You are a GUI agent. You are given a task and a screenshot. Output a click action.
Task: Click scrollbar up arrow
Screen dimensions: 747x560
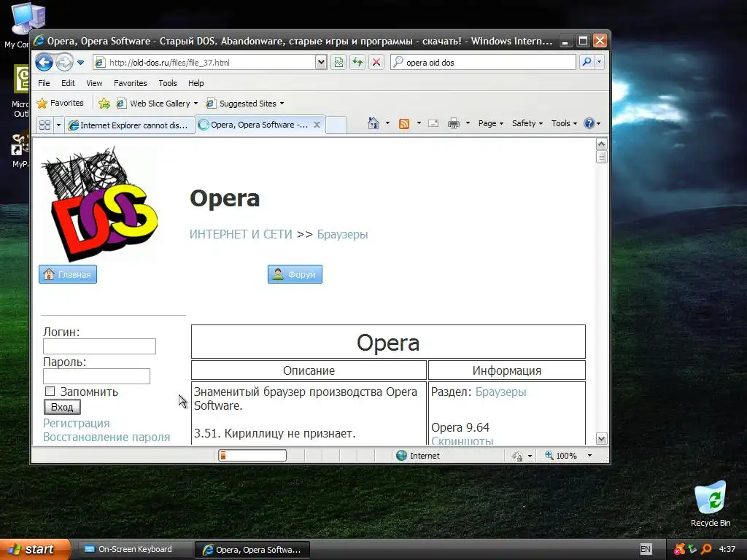coord(602,144)
